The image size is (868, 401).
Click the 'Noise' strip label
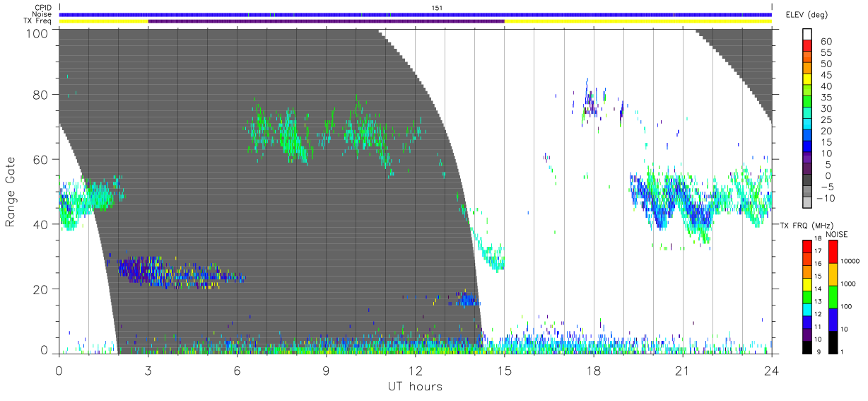coord(42,14)
